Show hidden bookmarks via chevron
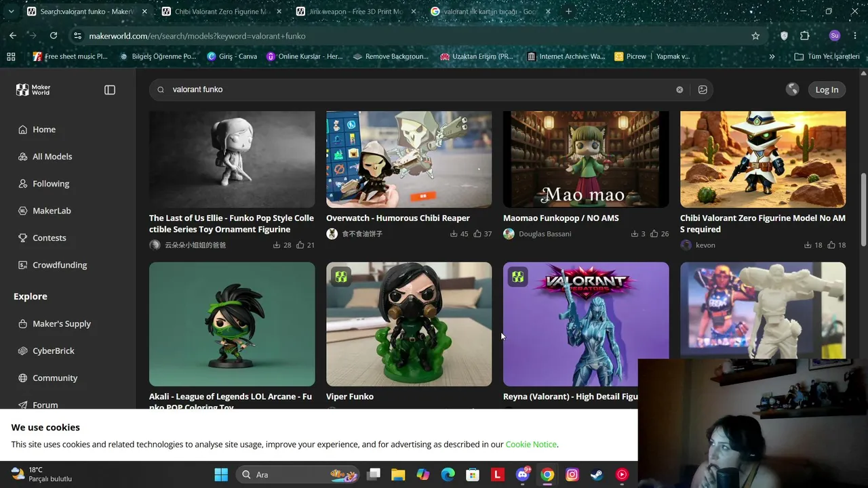This screenshot has height=488, width=868. (772, 56)
